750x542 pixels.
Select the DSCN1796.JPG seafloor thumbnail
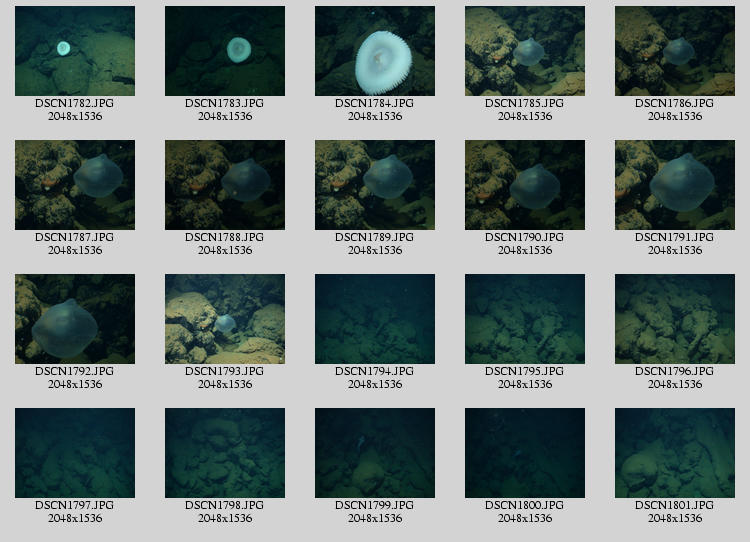(675, 319)
